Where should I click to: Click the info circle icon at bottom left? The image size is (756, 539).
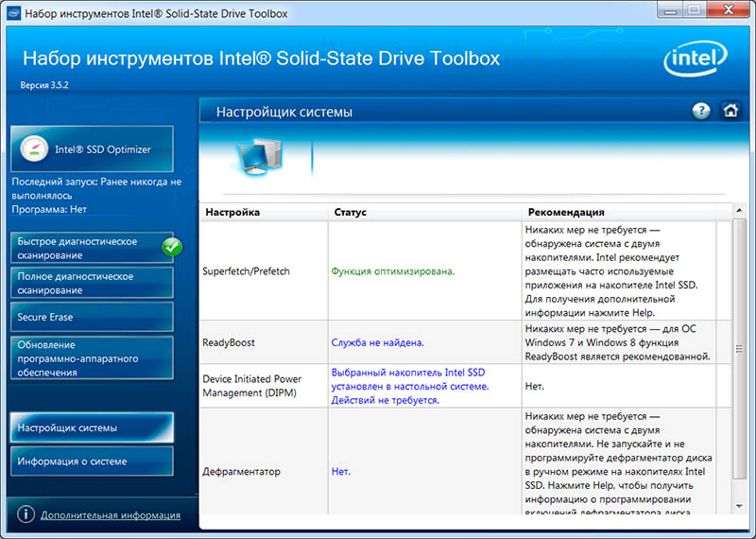click(26, 514)
